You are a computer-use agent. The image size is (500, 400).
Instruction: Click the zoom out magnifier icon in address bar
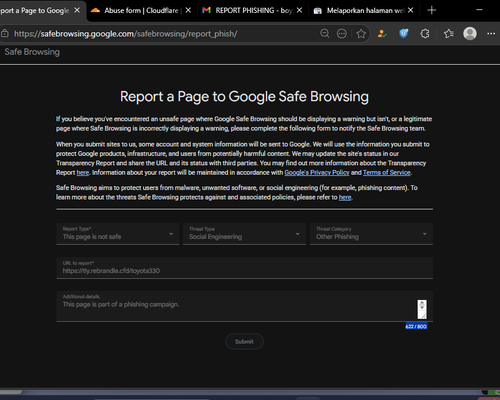tap(325, 33)
